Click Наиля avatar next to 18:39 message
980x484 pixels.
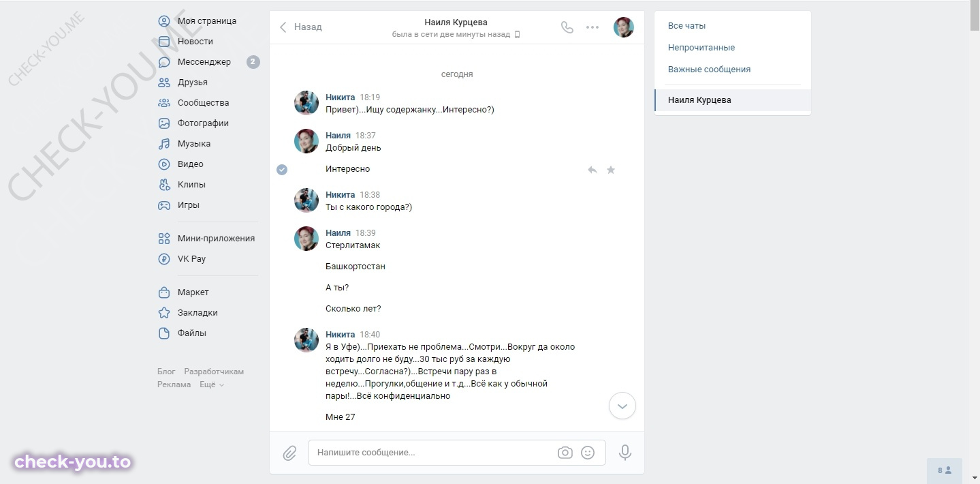306,239
